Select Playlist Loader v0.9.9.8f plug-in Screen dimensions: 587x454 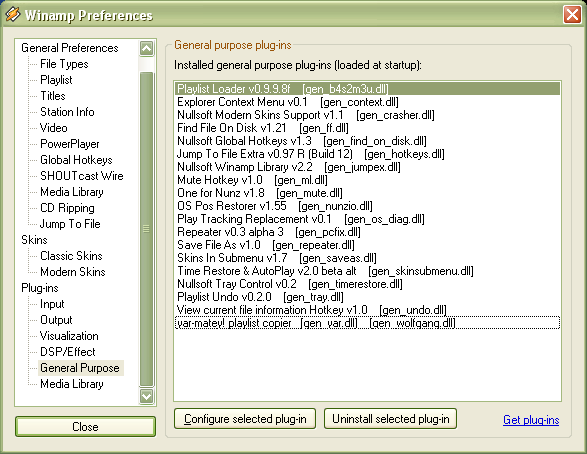coord(368,89)
